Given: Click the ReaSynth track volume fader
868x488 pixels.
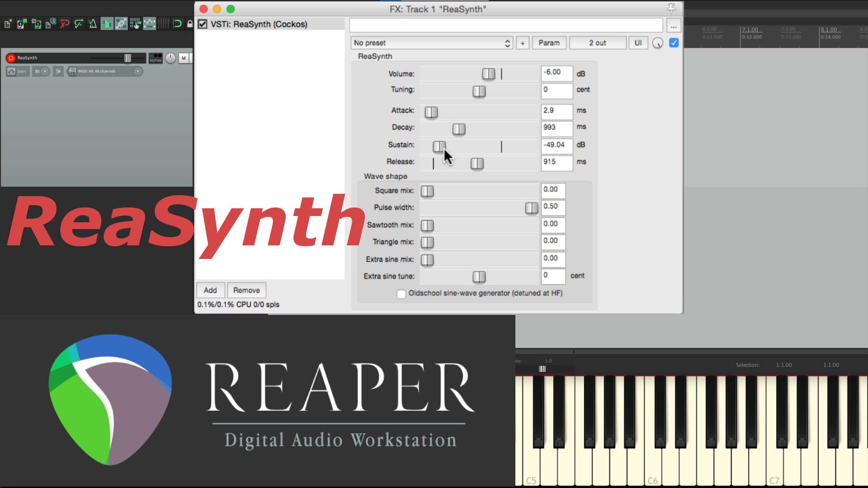Looking at the screenshot, I should tap(127, 58).
